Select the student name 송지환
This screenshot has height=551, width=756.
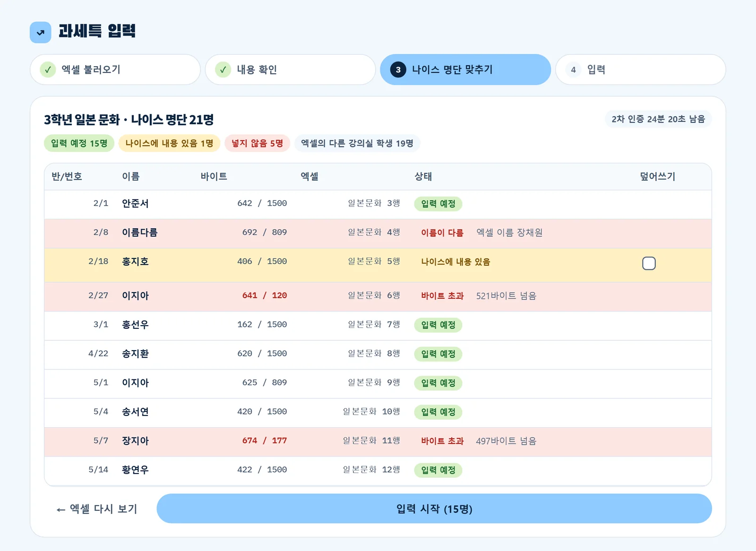[135, 354]
